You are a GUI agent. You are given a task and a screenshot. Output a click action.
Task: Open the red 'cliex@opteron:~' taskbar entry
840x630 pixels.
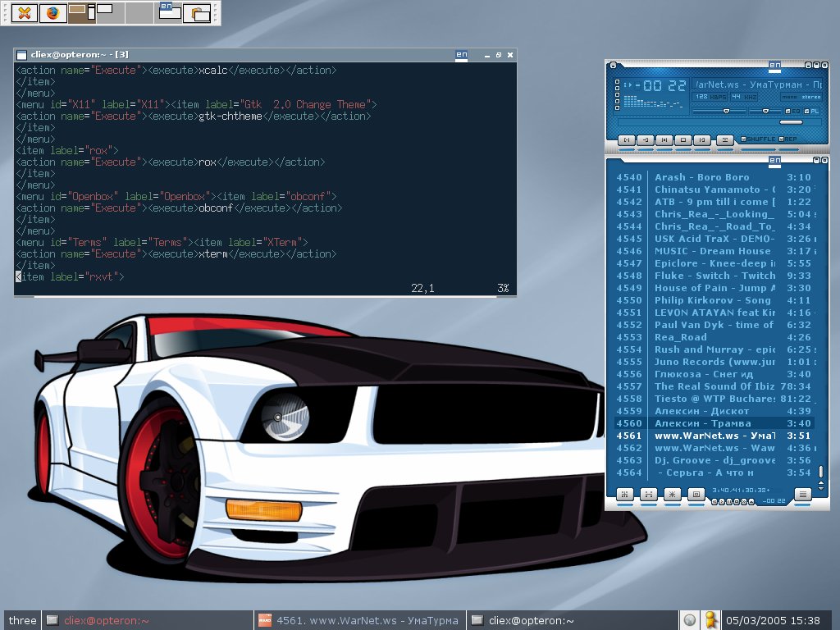point(147,620)
